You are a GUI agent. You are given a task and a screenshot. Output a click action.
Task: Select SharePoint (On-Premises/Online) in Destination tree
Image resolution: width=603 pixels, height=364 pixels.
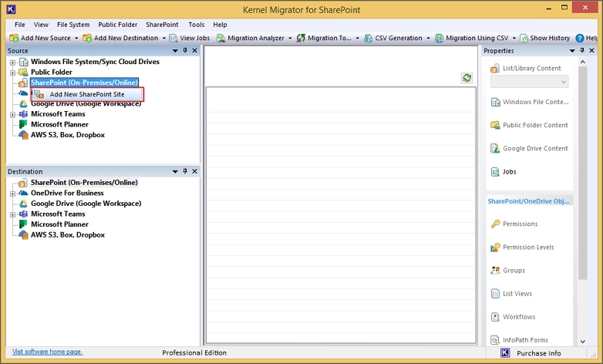click(x=84, y=182)
